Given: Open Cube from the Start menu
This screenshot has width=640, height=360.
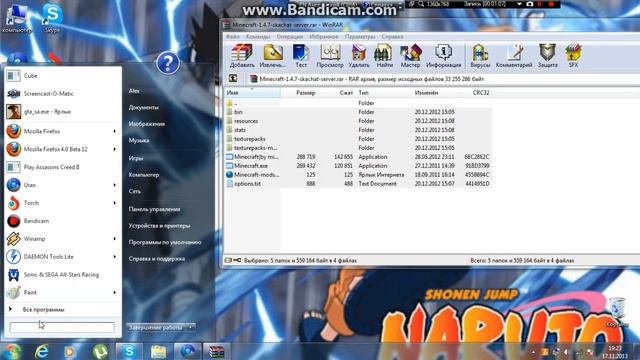Looking at the screenshot, I should pos(63,76).
